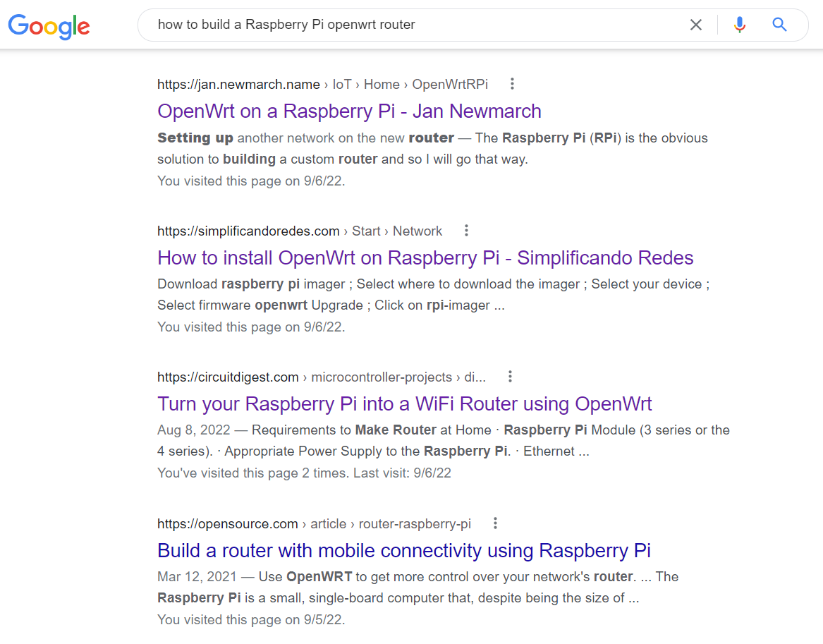
Task: Visit the opensource.com URL breadcrumb
Action: pos(228,523)
